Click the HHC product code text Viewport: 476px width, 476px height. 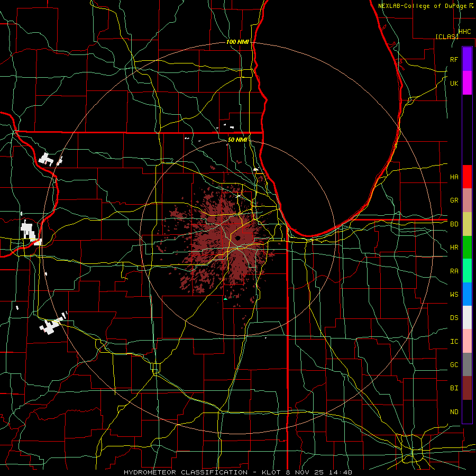pyautogui.click(x=464, y=32)
